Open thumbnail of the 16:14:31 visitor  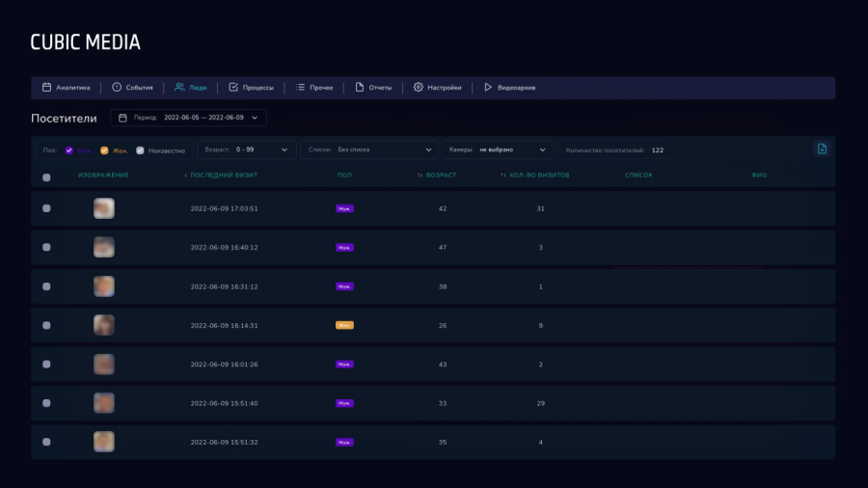(x=104, y=325)
